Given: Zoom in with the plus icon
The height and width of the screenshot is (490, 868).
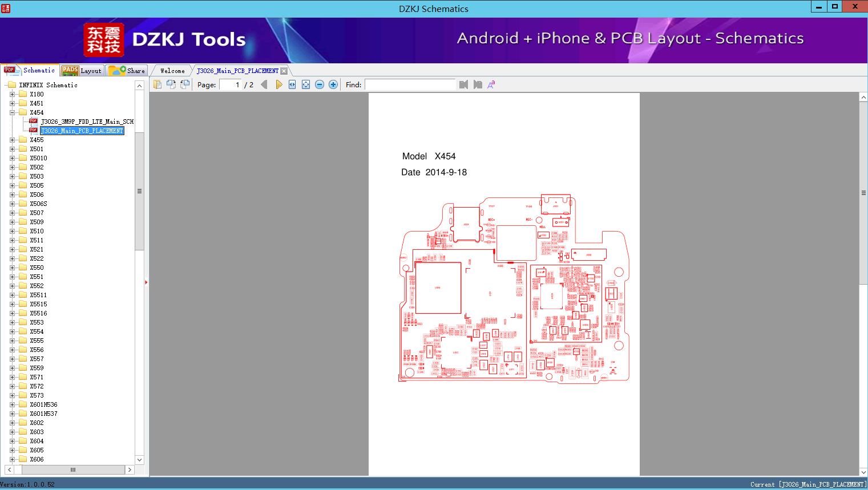Looking at the screenshot, I should [333, 84].
